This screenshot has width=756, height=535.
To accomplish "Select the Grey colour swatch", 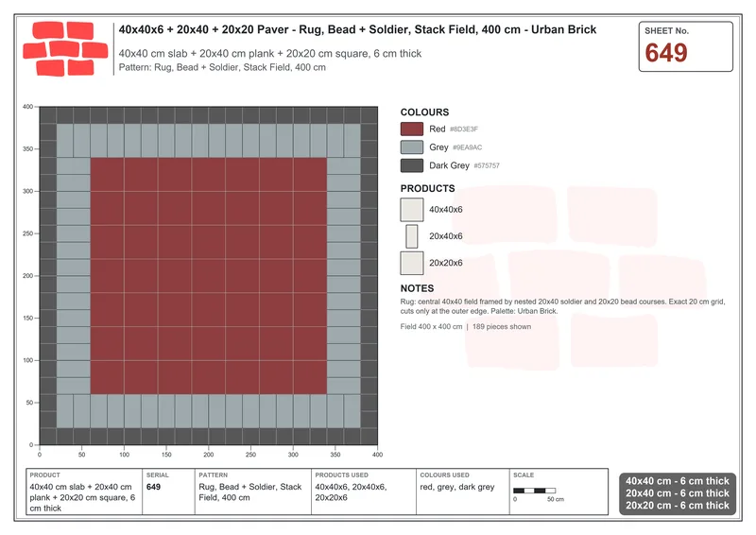I will click(412, 147).
